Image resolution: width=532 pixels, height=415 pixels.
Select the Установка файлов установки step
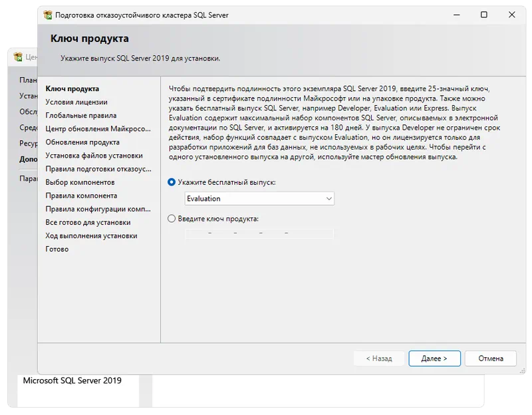94,156
